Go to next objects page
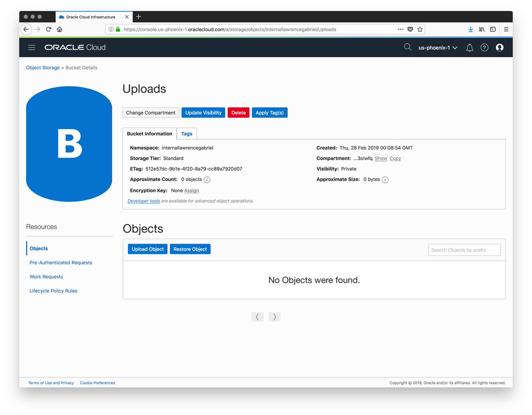The image size is (532, 415). 274,317
